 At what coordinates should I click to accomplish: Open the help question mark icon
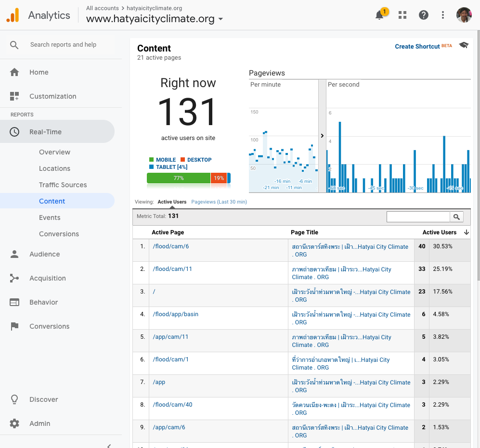coord(423,15)
